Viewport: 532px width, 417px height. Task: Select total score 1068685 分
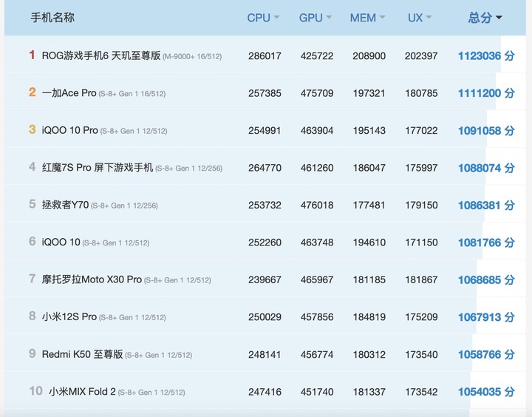(x=486, y=279)
